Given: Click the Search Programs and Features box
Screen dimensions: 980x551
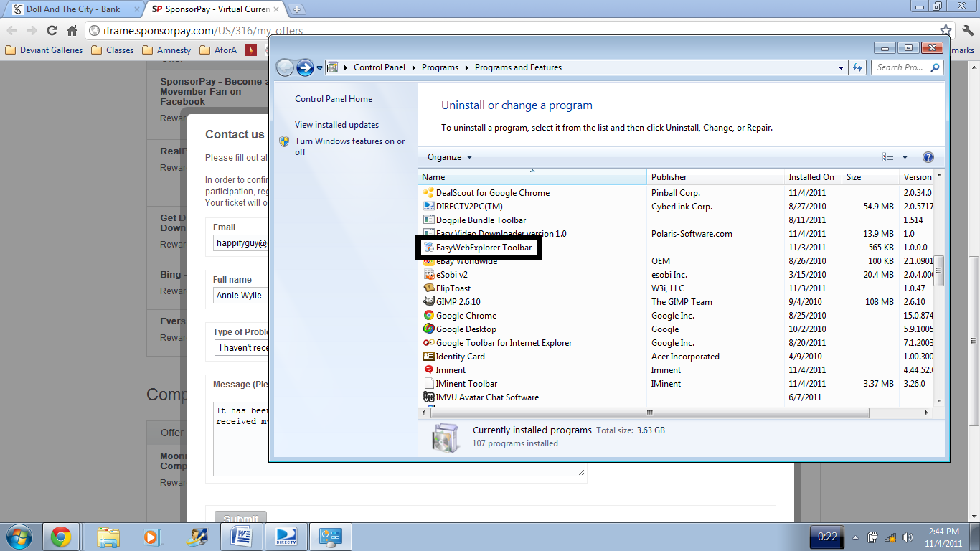Looking at the screenshot, I should [908, 67].
